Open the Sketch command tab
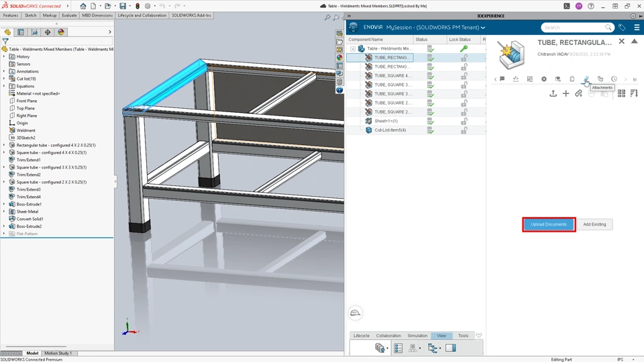The height and width of the screenshot is (362, 644). pyautogui.click(x=30, y=15)
